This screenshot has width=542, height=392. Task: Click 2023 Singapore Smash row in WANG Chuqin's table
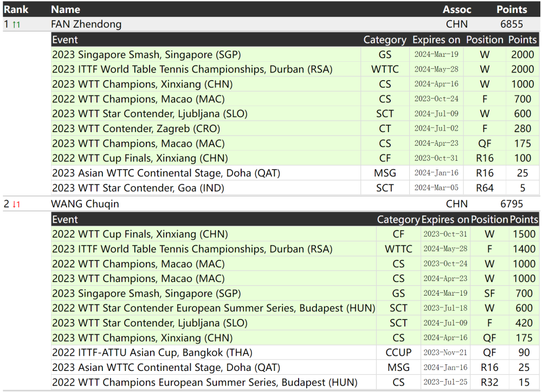[295, 293]
